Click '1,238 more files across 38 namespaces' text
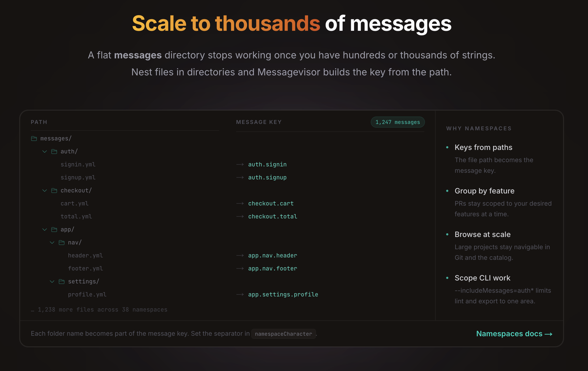Viewport: 588px width, 371px height. click(103, 310)
